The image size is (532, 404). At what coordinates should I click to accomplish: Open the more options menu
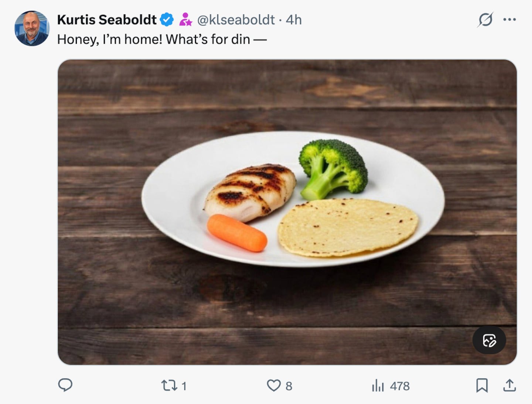(x=509, y=19)
